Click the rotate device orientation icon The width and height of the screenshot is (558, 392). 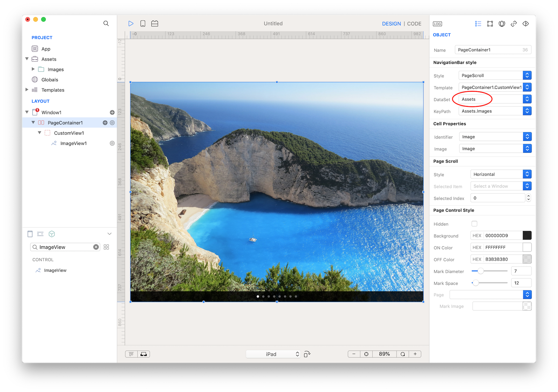pyautogui.click(x=307, y=354)
